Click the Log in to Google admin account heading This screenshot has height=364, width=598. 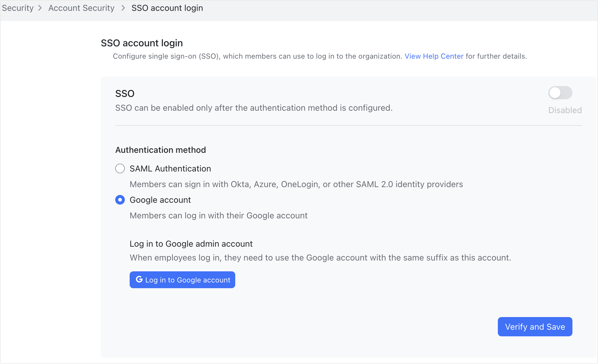191,244
